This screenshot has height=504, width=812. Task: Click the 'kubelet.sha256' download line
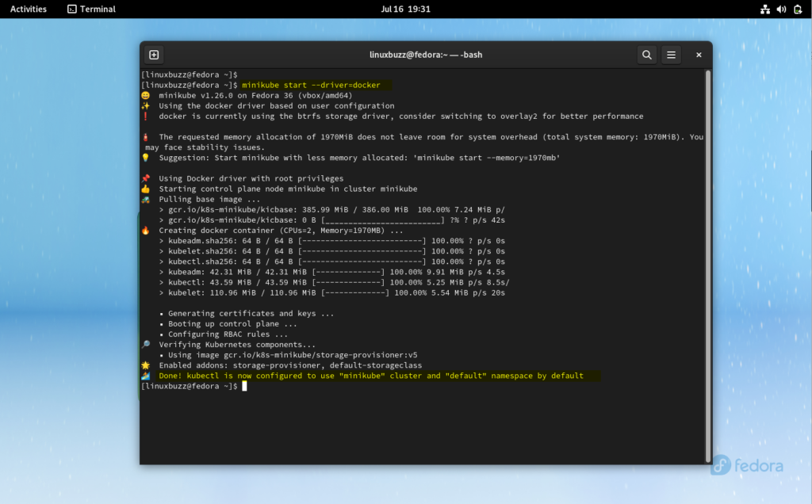tap(331, 251)
